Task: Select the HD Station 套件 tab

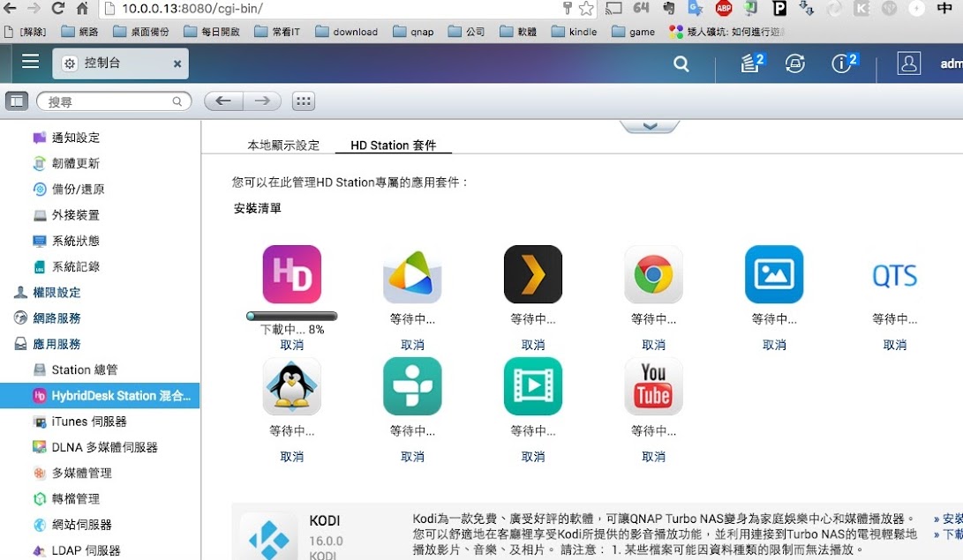Action: (x=393, y=146)
